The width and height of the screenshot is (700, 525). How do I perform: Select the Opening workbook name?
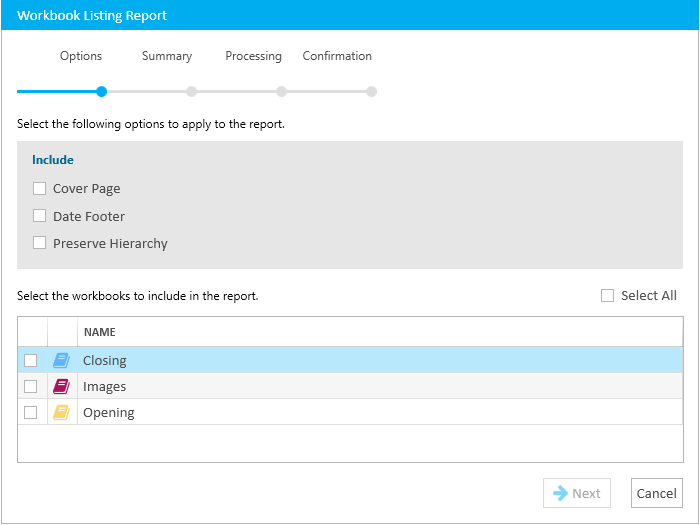[x=109, y=413]
